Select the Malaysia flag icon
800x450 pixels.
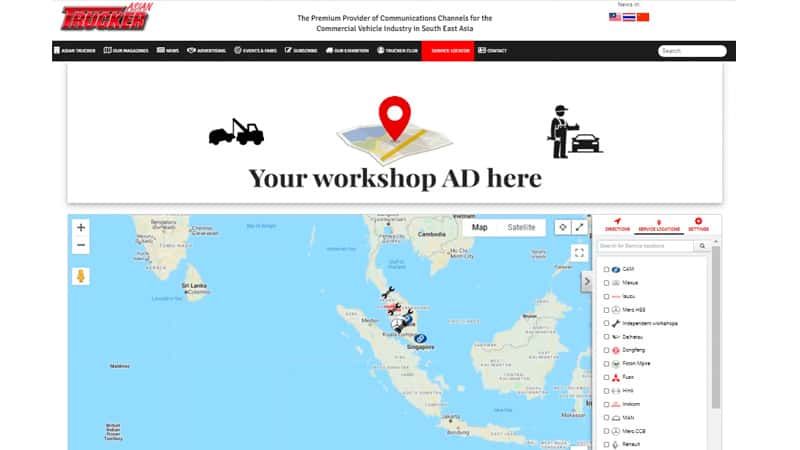click(614, 17)
